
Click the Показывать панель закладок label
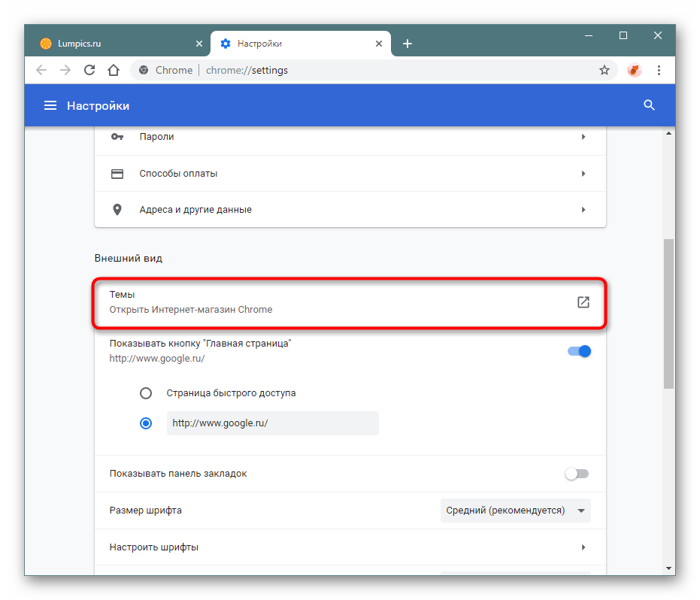tap(178, 474)
